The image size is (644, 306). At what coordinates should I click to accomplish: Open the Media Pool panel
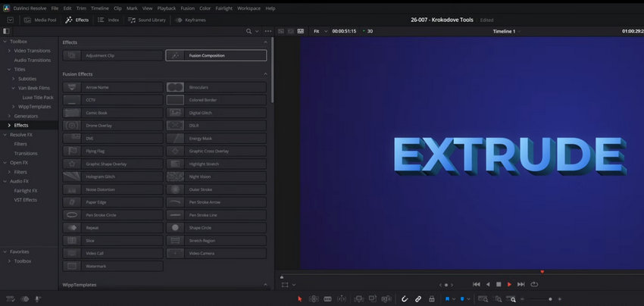[40, 20]
